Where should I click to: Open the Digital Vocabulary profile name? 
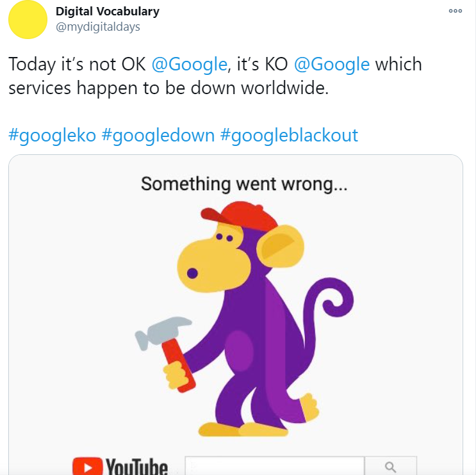pyautogui.click(x=108, y=12)
